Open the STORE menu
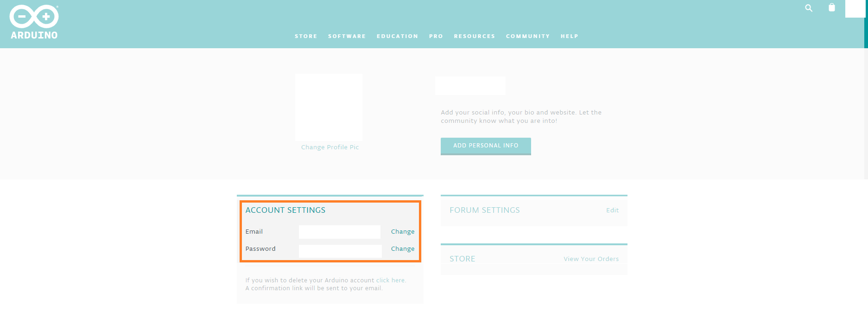The height and width of the screenshot is (312, 868). [306, 36]
